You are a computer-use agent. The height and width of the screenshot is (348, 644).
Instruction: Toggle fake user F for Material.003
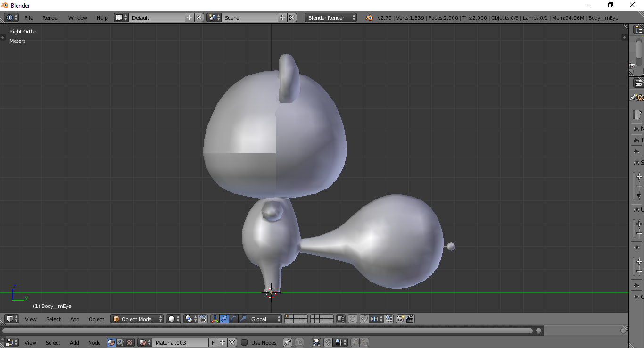(x=213, y=342)
